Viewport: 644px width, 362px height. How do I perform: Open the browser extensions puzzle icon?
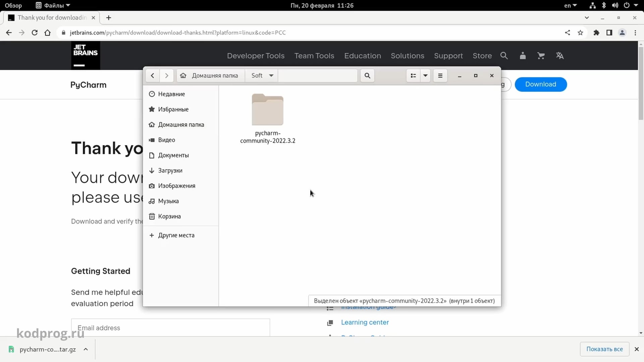click(596, 33)
